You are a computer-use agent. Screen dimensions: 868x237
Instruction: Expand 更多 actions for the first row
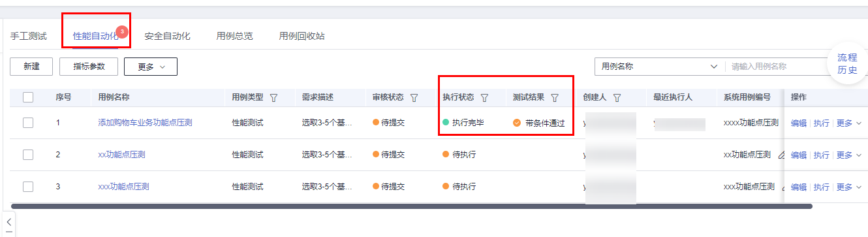click(849, 123)
